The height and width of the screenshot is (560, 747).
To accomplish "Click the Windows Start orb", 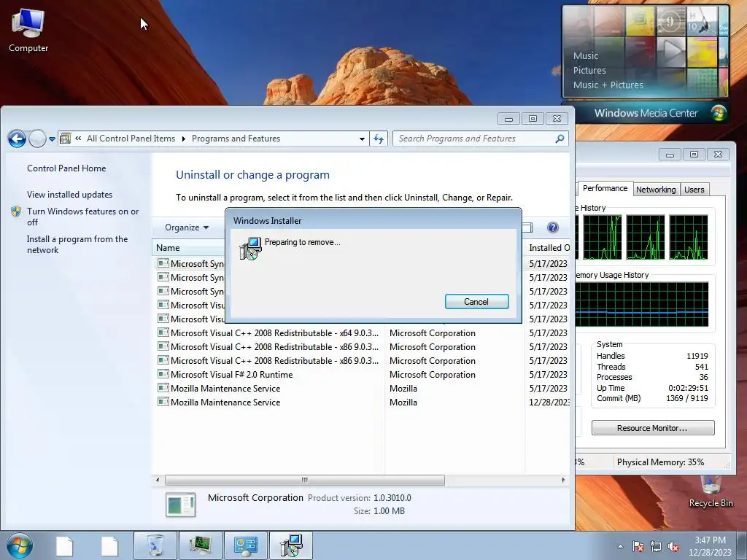I will (20, 545).
